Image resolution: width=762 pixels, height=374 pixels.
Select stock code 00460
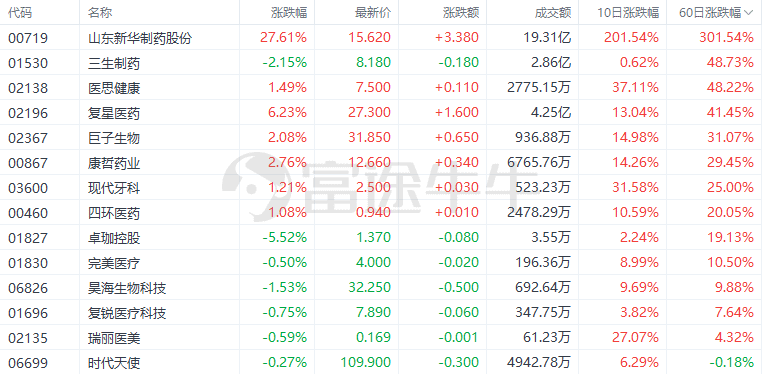pyautogui.click(x=28, y=213)
